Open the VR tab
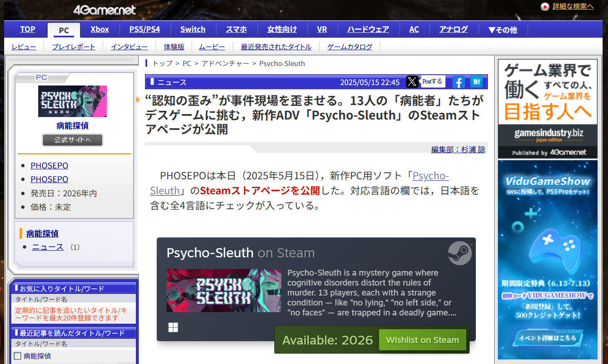 (x=322, y=29)
